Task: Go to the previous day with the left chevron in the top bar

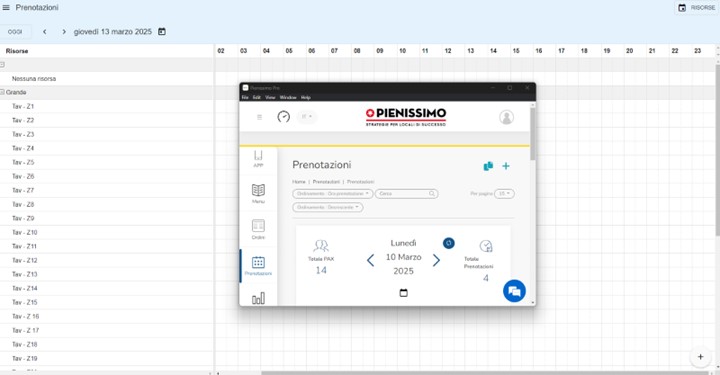Action: pos(45,32)
